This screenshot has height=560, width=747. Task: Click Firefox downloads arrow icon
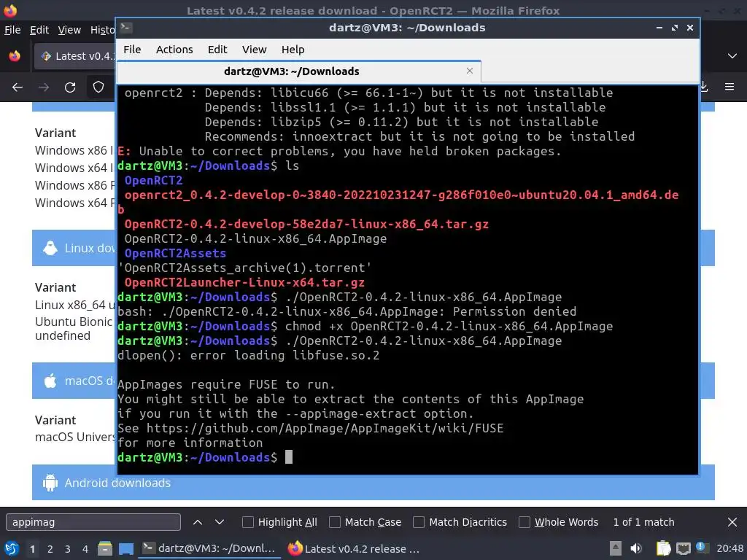(x=704, y=87)
